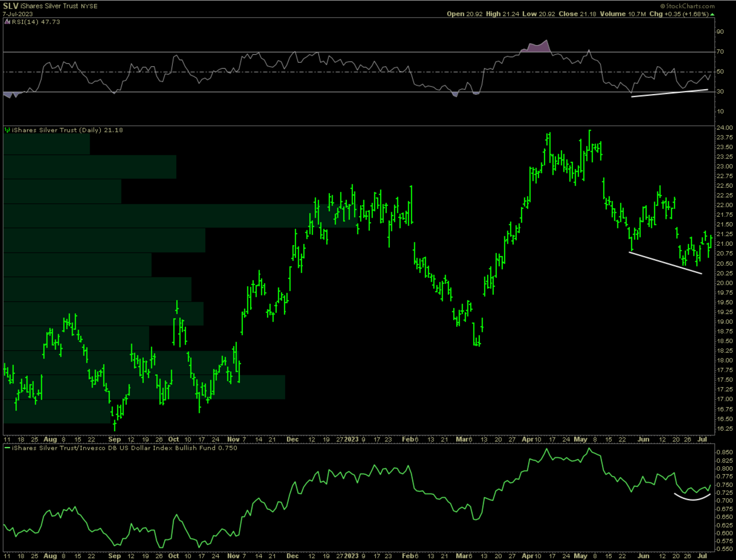Screen dimensions: 736x560
Task: Click the green line icon before the ratio legend
Action: click(7, 448)
